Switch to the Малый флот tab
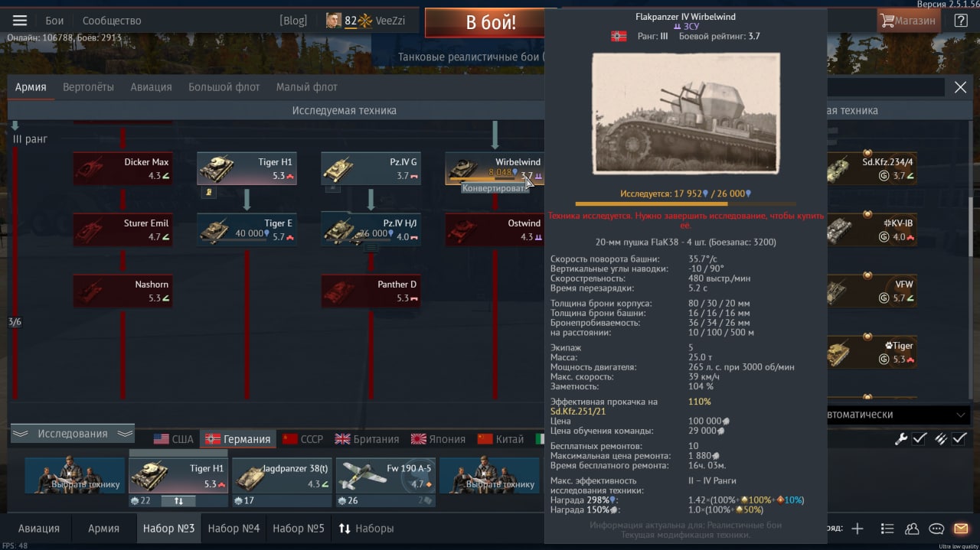 306,87
